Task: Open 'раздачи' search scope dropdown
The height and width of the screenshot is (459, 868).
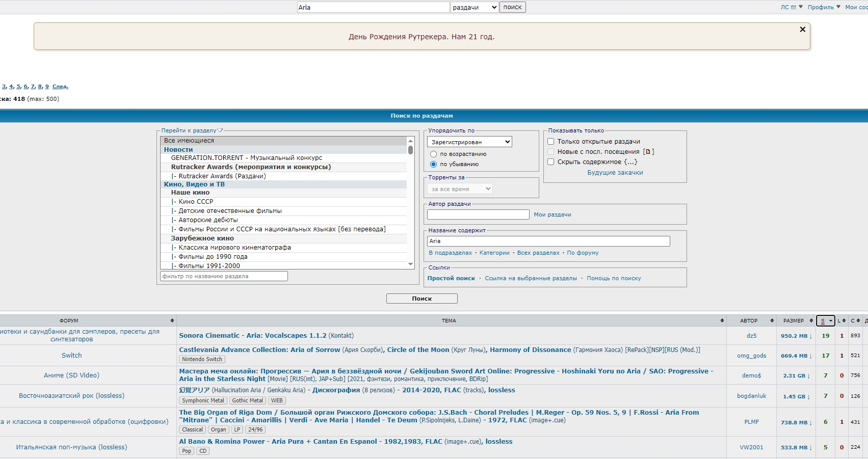Action: pos(474,7)
